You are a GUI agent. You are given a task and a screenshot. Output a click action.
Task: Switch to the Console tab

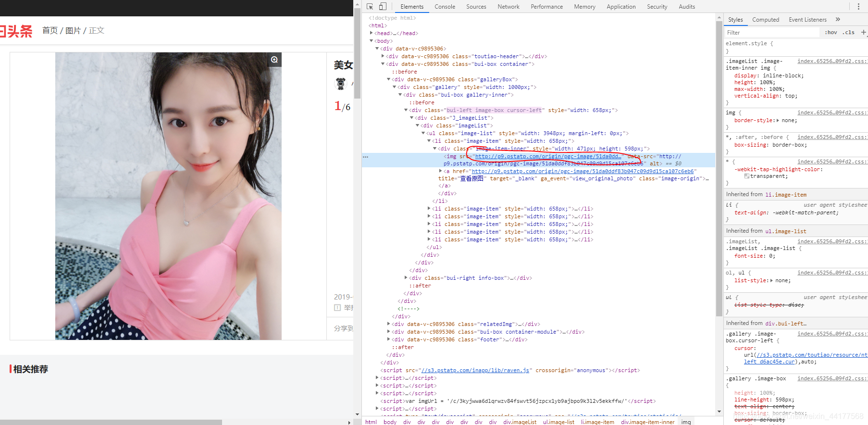(445, 7)
